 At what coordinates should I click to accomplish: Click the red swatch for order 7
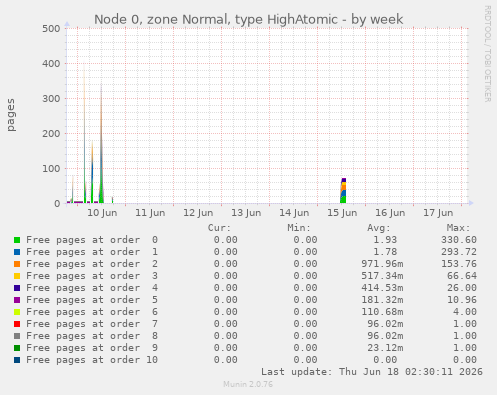(17, 324)
